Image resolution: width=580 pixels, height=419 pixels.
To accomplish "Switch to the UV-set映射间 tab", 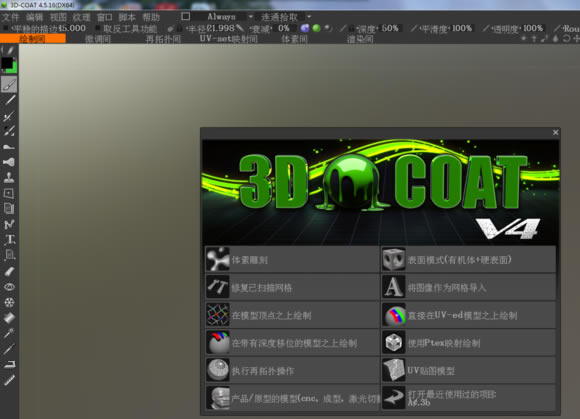I will 229,39.
